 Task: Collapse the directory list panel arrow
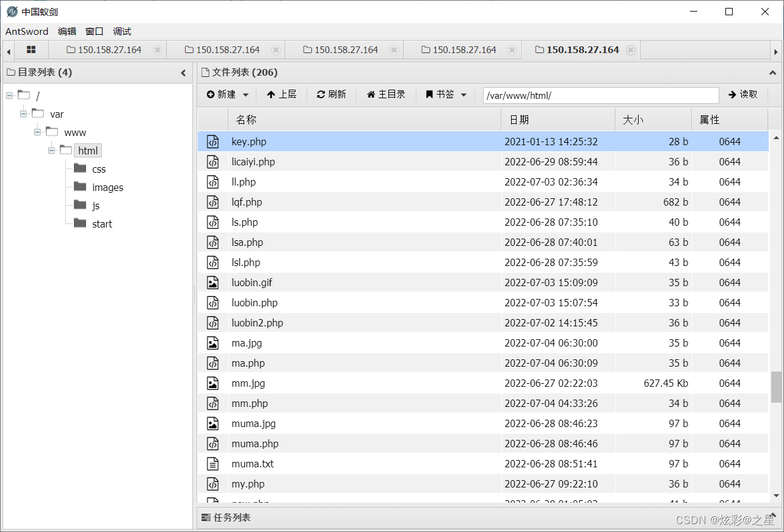click(183, 73)
